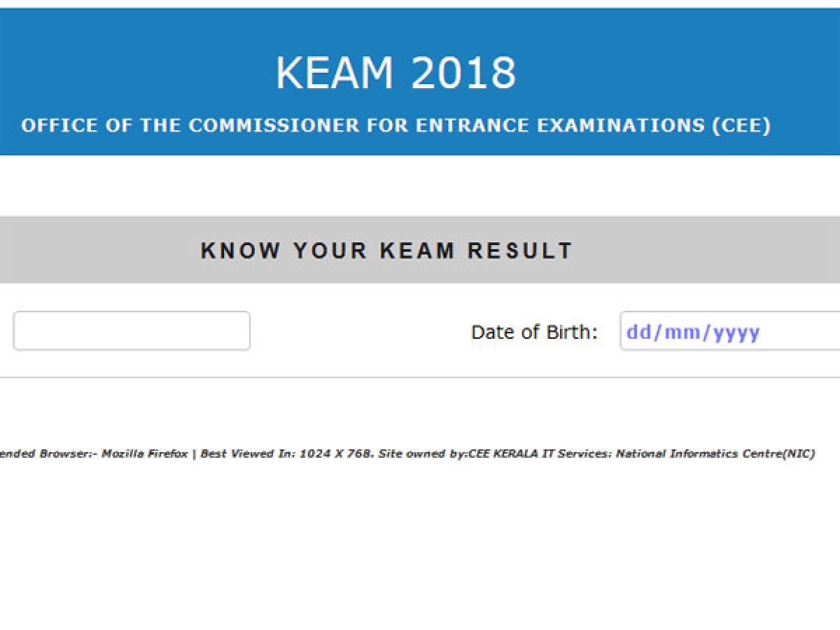This screenshot has width=840, height=630.
Task: Click "2018" in the page title
Action: coord(463,72)
